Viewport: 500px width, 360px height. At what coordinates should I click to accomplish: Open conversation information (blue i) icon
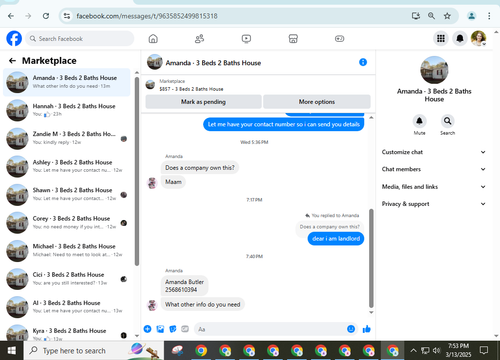click(x=363, y=62)
